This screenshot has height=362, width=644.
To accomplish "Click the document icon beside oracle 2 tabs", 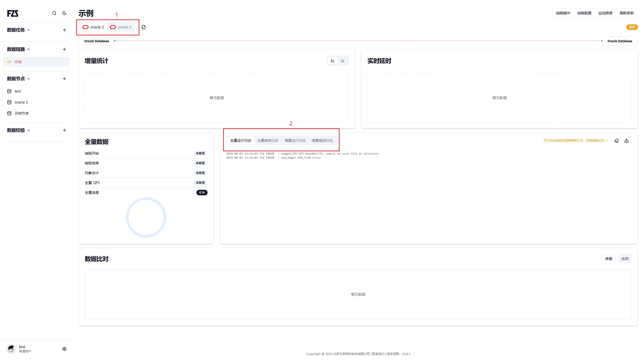I will click(x=144, y=27).
